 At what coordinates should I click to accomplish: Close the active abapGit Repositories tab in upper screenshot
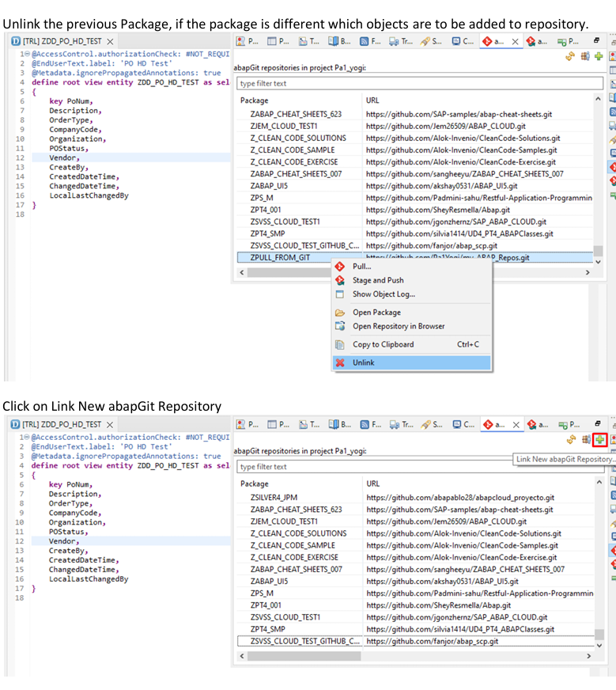tap(516, 41)
